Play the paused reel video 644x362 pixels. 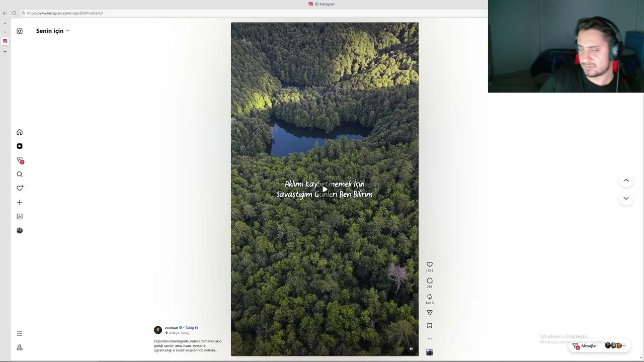coord(325,190)
